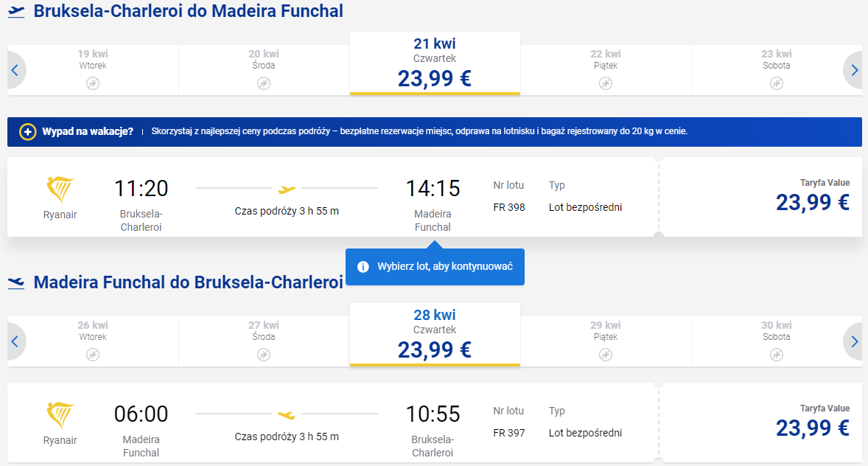The width and height of the screenshot is (868, 466).
Task: Click next dates arrow for outbound flight
Action: (x=853, y=70)
